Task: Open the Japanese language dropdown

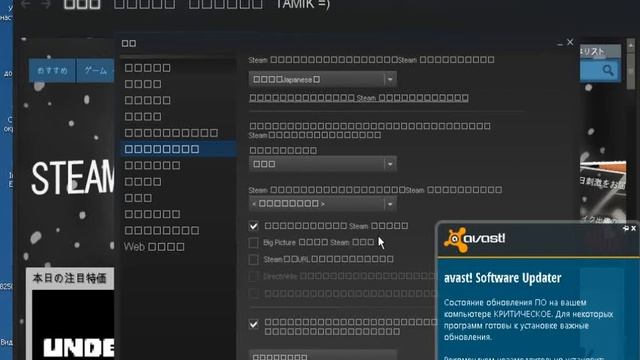Action: (322, 79)
